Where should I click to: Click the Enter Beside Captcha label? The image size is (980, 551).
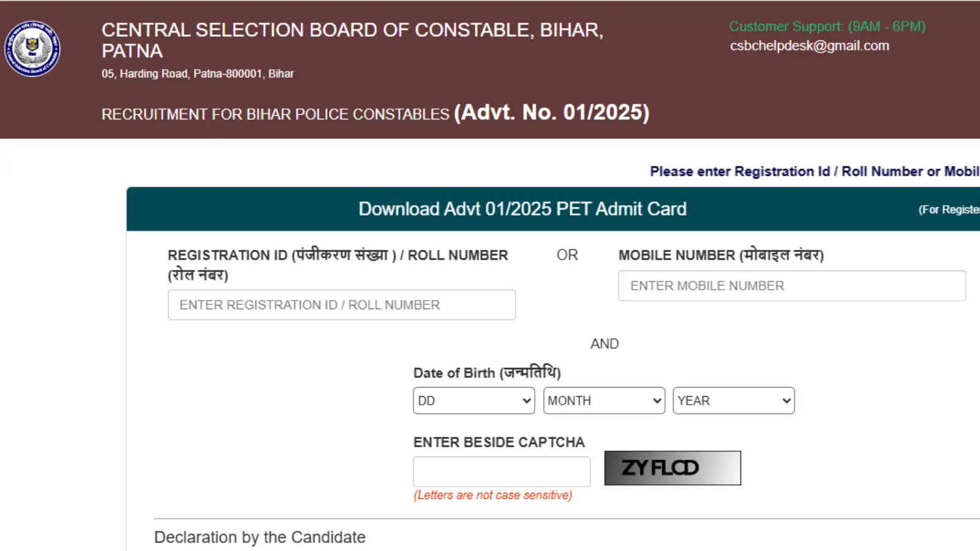(x=499, y=442)
